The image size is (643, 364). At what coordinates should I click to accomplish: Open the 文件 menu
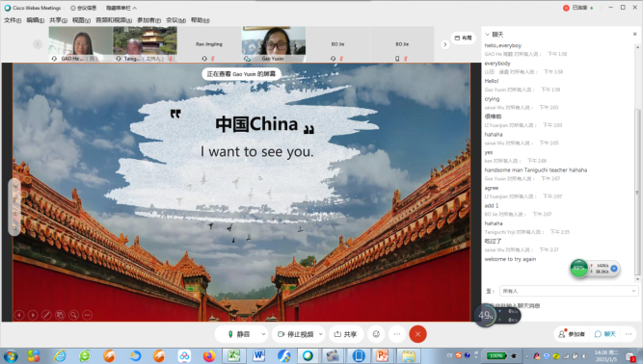[x=13, y=20]
